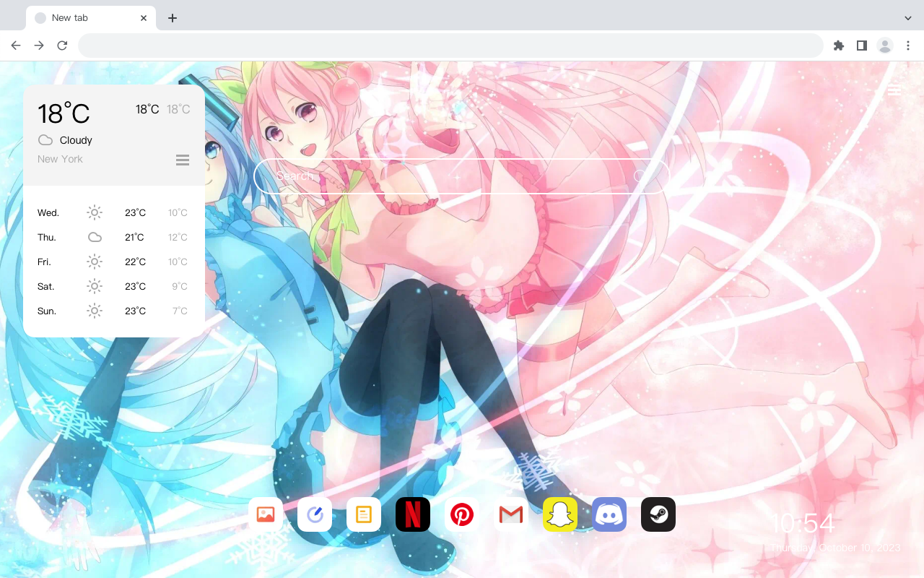Click the 10:54 clock display
Image resolution: width=924 pixels, height=578 pixels.
point(803,523)
